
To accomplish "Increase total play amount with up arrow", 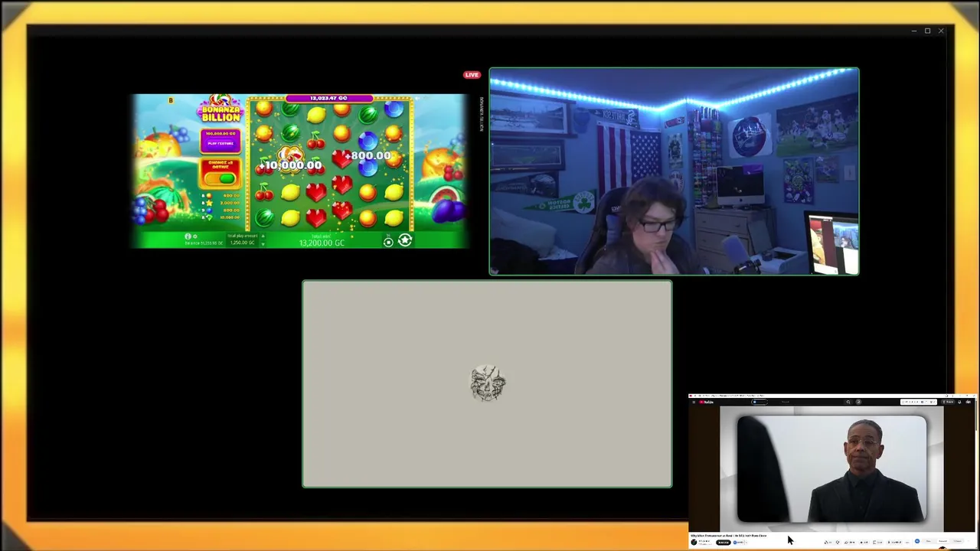I will [x=263, y=236].
